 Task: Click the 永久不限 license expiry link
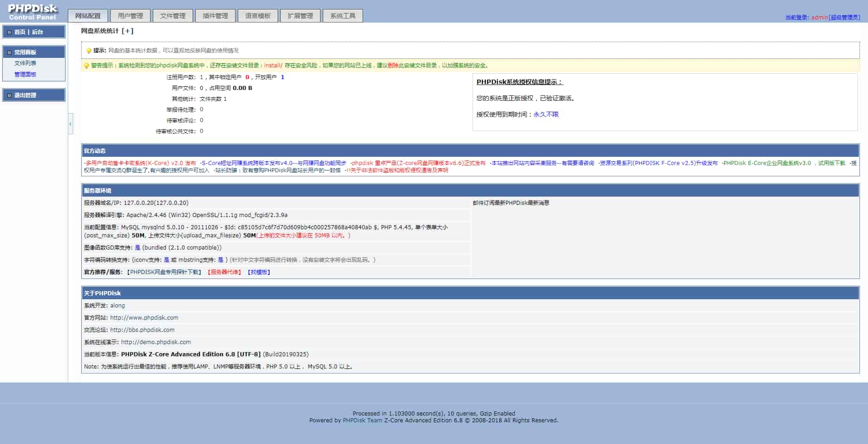click(546, 114)
